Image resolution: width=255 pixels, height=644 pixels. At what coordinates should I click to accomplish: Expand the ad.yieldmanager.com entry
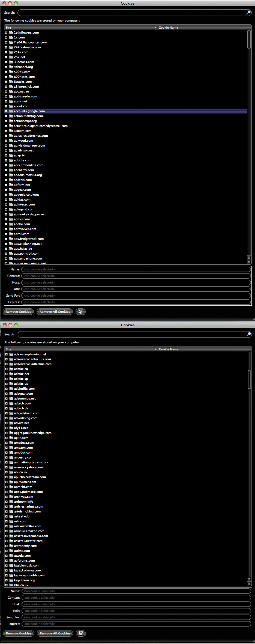tap(6, 145)
